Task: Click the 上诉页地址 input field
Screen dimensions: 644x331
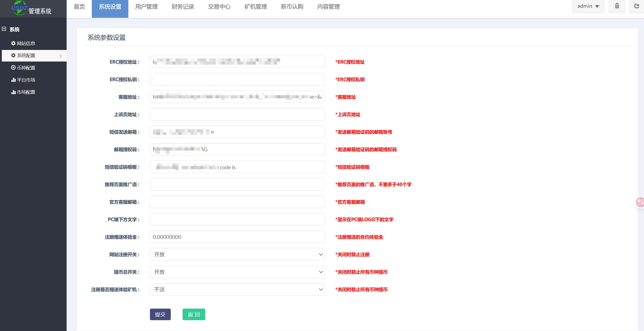Action: click(x=237, y=114)
